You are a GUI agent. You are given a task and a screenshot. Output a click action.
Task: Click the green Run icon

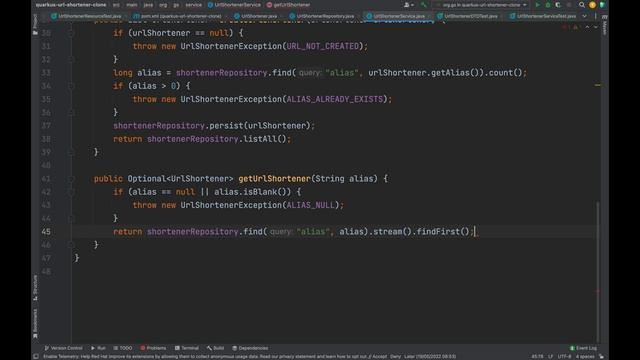coord(538,5)
